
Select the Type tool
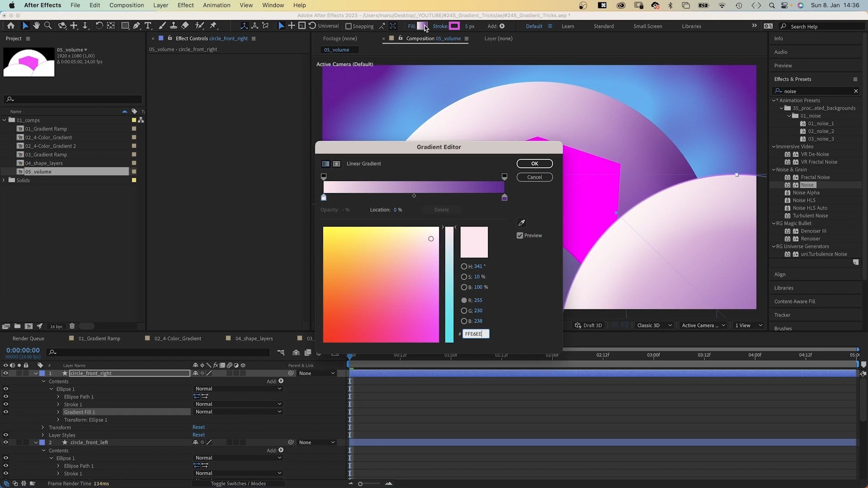point(148,26)
